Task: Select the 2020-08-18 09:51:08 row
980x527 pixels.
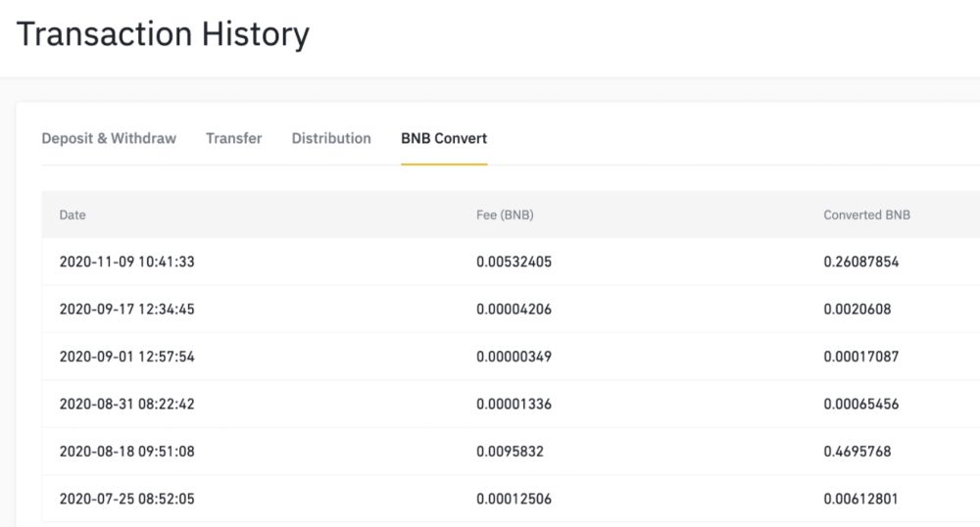Action: (x=511, y=452)
